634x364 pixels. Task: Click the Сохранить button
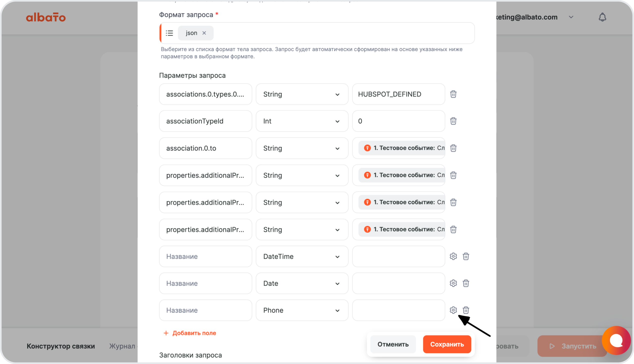[x=447, y=344]
